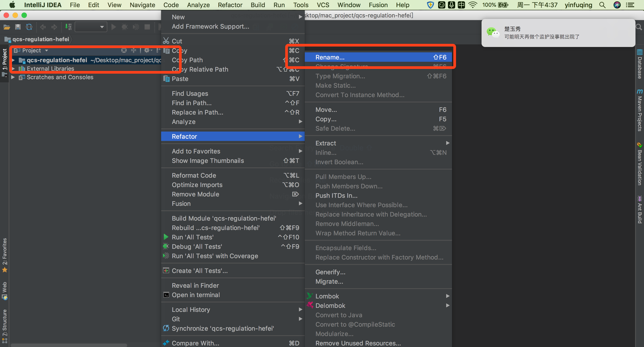Choose Find Usages
644x347 pixels.
[233, 94]
